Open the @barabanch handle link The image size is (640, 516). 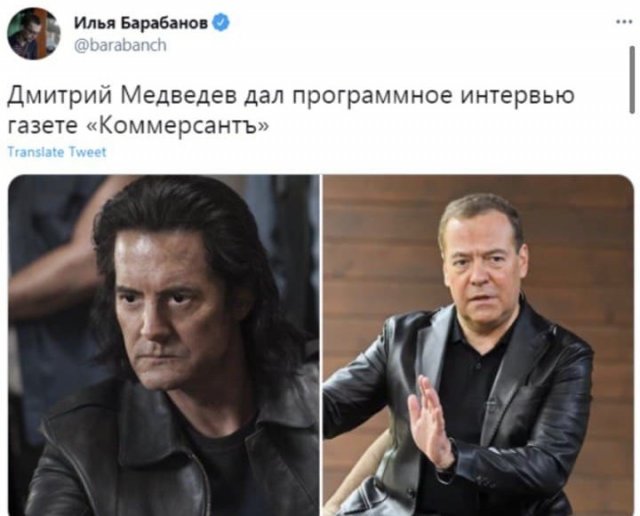coord(120,45)
